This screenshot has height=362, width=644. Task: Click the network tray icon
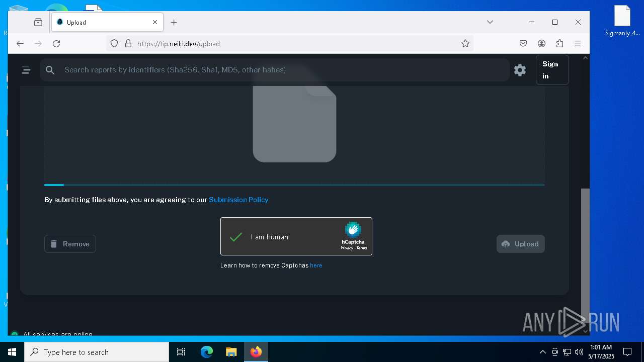click(x=567, y=352)
